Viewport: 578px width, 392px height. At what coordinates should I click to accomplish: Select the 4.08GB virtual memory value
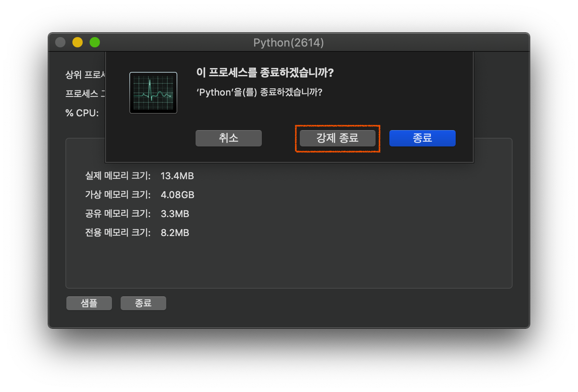pos(177,195)
